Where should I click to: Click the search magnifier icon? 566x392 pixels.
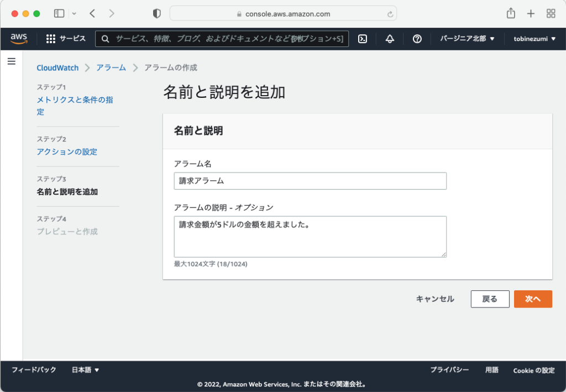[x=105, y=39]
